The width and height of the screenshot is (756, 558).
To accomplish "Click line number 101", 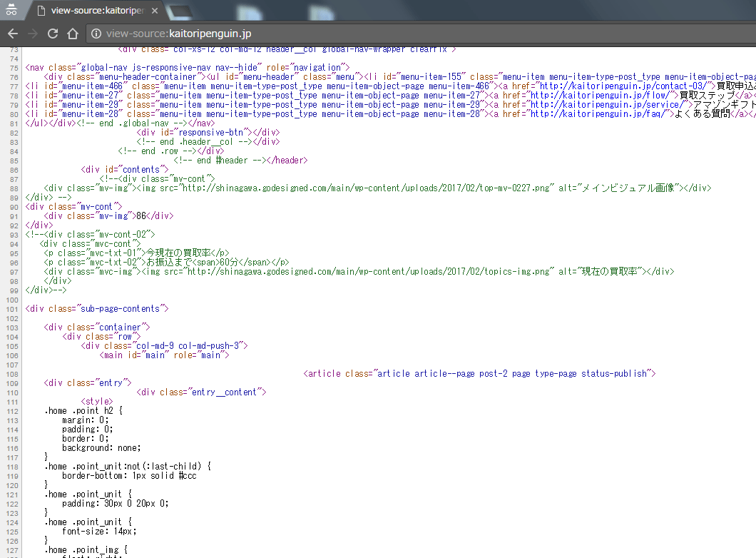I will pyautogui.click(x=12, y=309).
